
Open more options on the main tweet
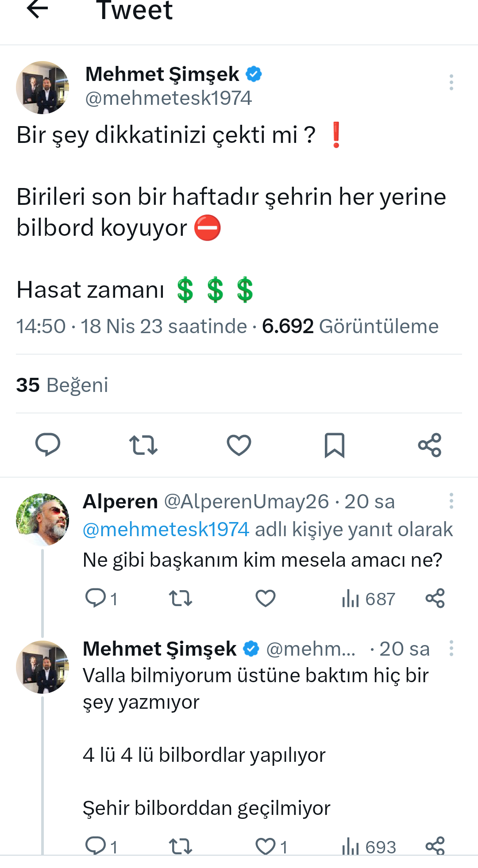[451, 82]
